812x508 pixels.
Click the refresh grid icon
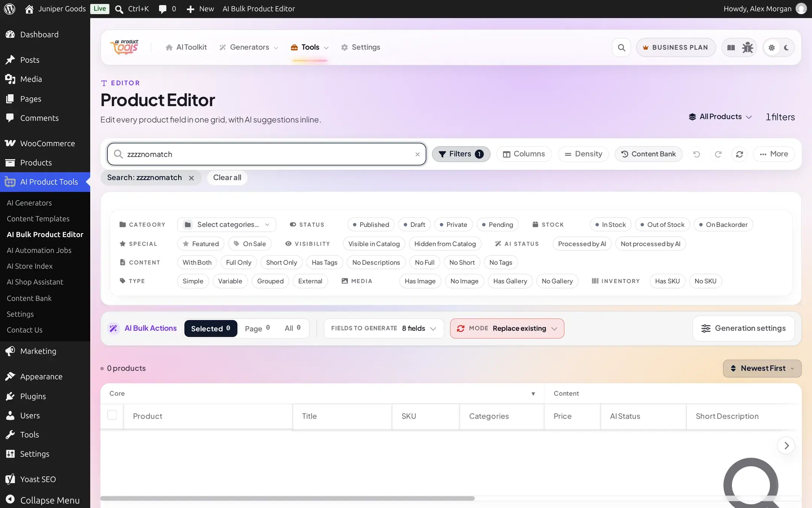tap(739, 154)
